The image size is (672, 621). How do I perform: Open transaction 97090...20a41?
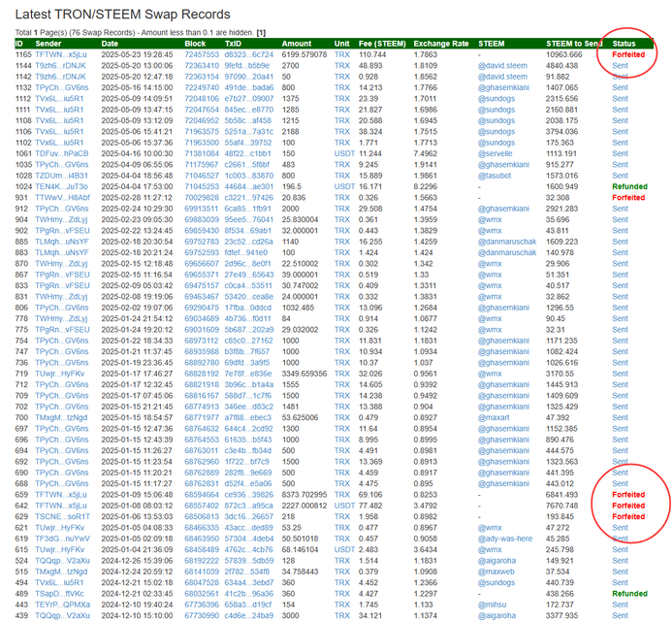[248, 77]
